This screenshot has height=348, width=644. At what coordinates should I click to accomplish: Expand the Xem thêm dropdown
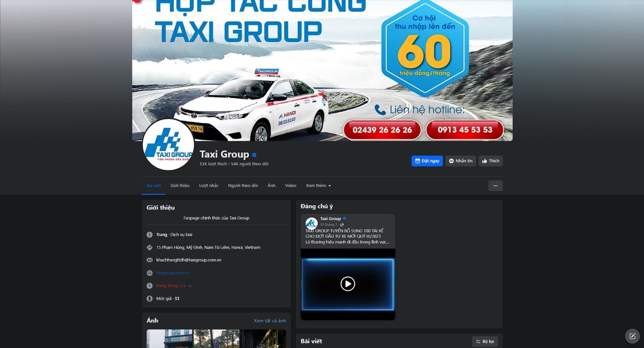pos(318,185)
